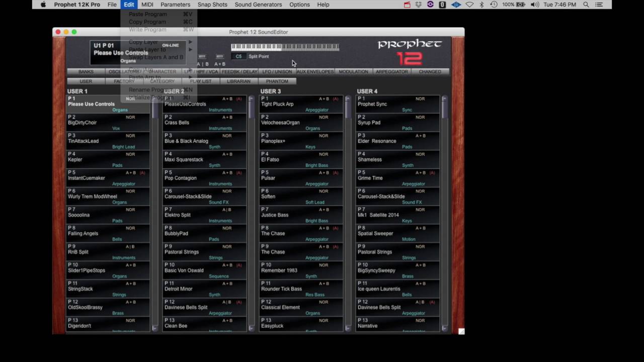
Task: Open the Sound Generators menu
Action: (258, 5)
